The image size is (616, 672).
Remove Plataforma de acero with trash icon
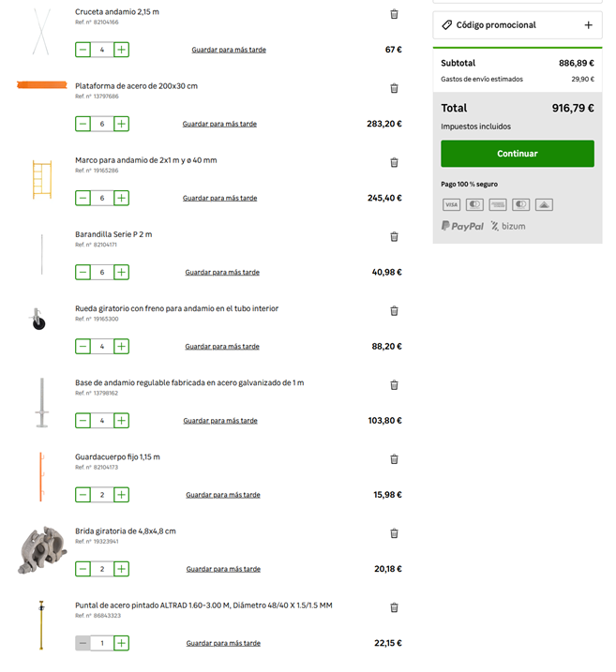click(x=394, y=88)
